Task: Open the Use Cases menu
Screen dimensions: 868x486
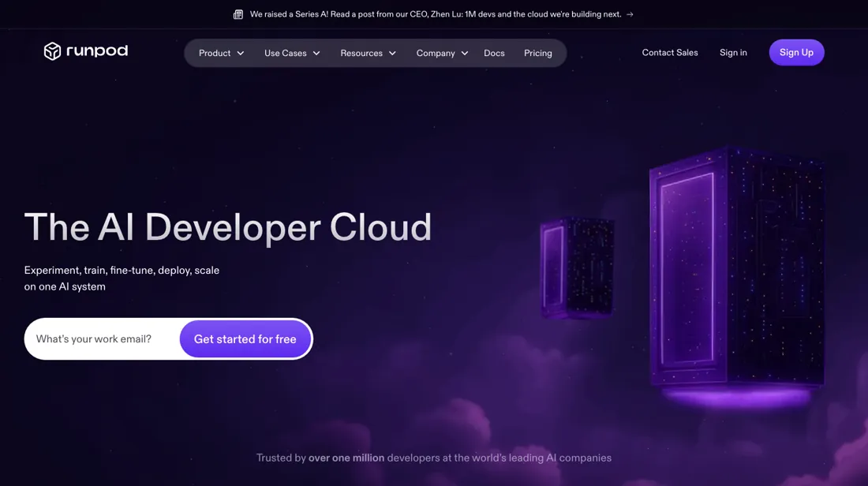Action: 292,53
